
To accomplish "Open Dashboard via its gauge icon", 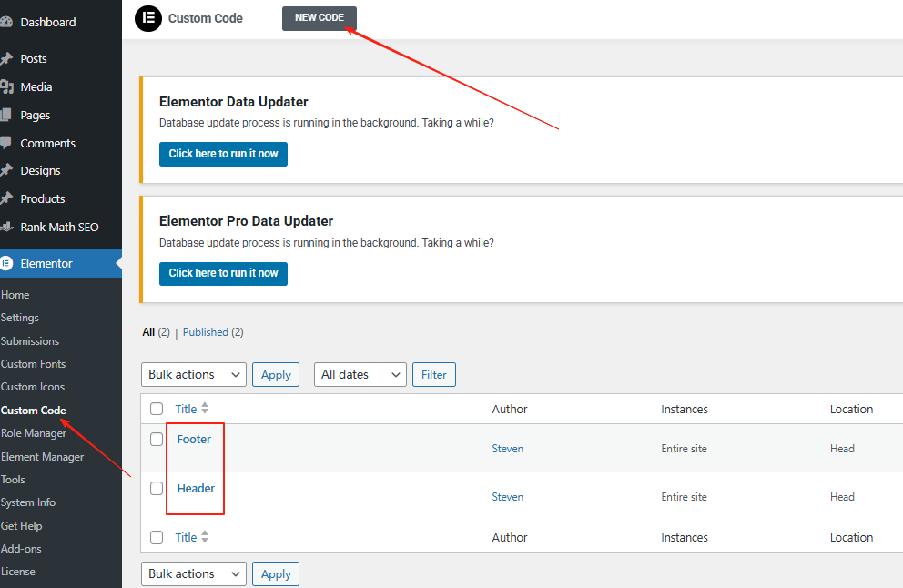I will (x=6, y=23).
